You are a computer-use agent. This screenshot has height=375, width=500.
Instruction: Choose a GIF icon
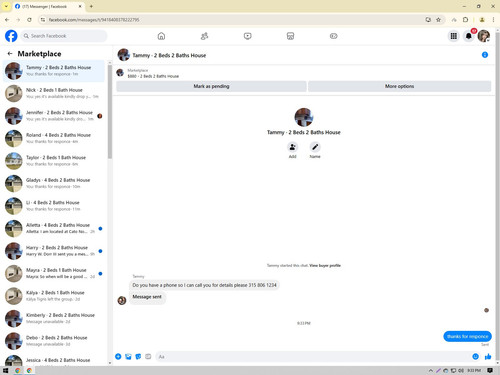tap(148, 357)
